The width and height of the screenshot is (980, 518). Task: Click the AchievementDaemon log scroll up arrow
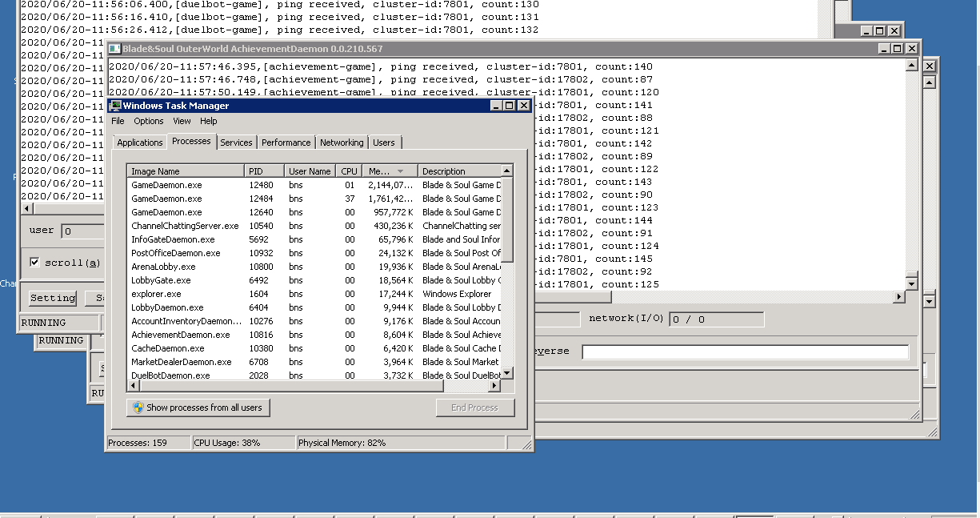pos(911,66)
